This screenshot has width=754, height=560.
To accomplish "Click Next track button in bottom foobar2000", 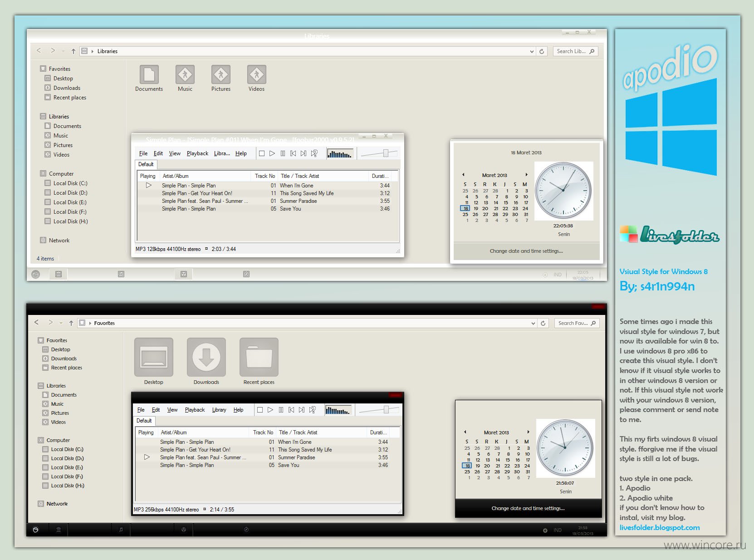I will [x=302, y=410].
